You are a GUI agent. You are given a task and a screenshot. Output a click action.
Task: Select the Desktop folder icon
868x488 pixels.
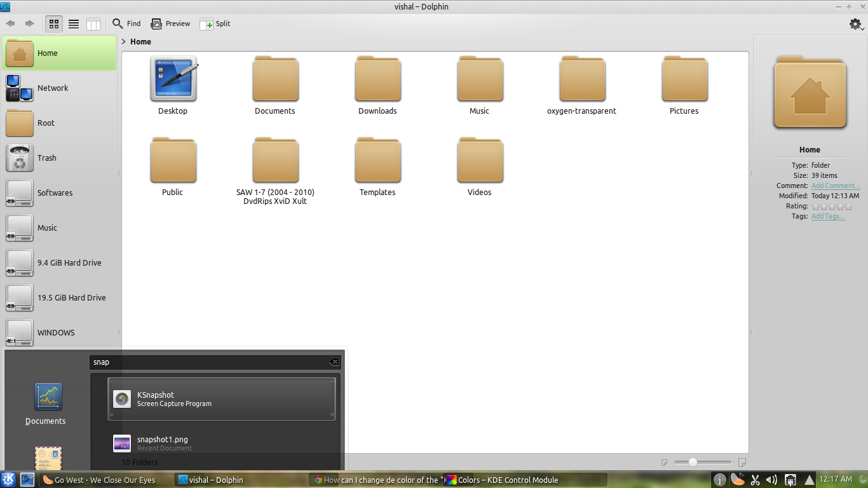(173, 79)
